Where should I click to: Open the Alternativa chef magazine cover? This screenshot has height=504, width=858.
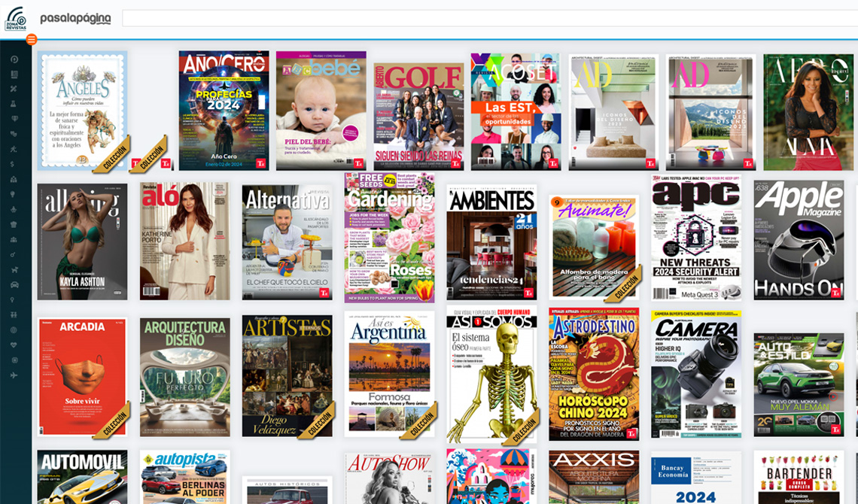[288, 242]
